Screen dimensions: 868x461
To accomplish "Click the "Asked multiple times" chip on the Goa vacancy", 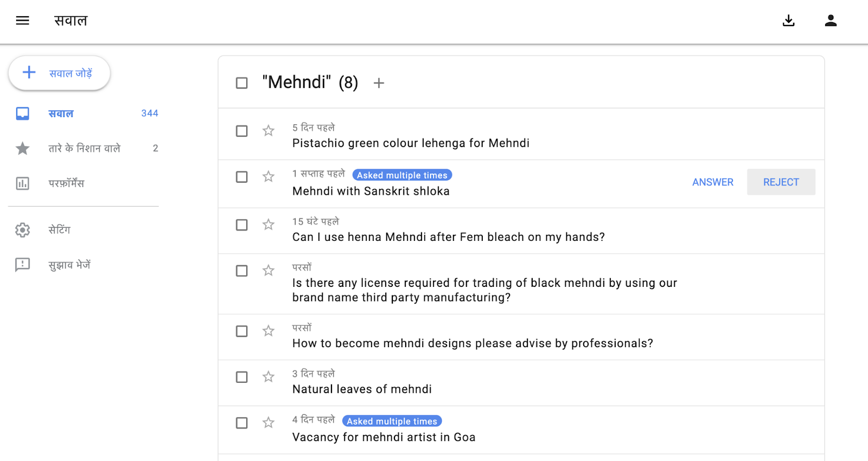I will pyautogui.click(x=391, y=421).
